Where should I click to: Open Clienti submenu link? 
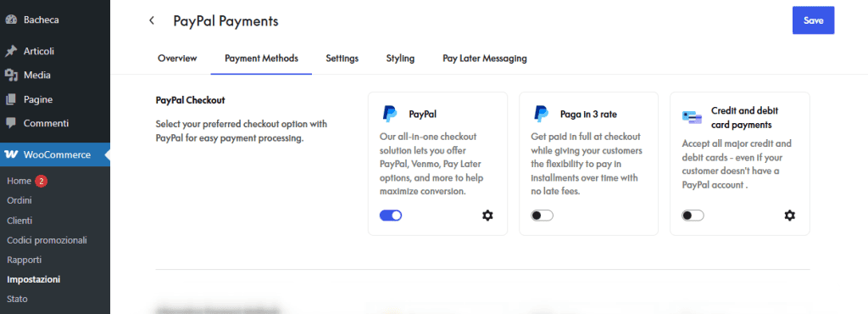[x=19, y=221]
